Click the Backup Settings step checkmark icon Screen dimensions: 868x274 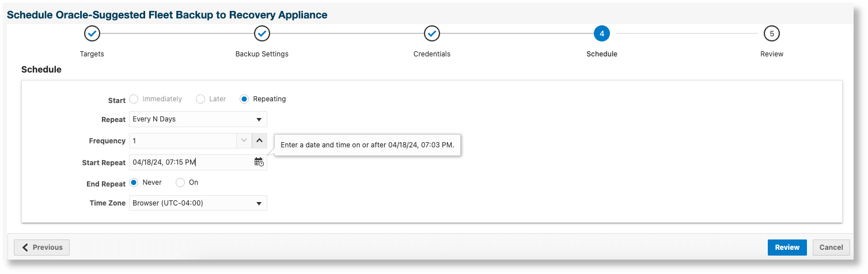(x=262, y=34)
